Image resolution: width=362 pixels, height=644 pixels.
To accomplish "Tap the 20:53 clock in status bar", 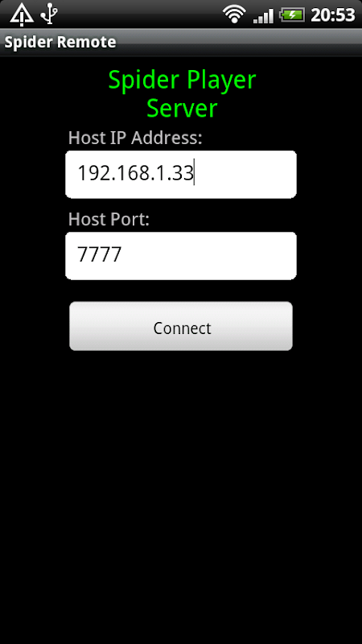I will coord(332,15).
